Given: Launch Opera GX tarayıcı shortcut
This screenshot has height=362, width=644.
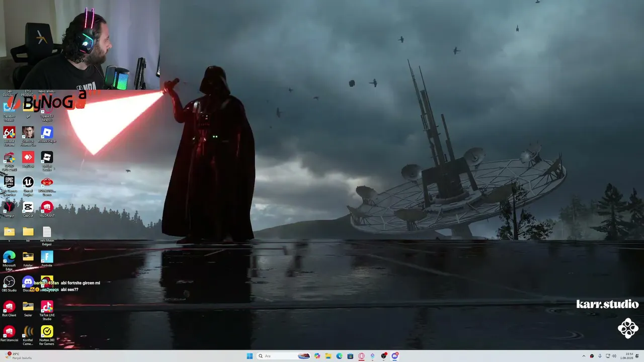Looking at the screenshot, I should pyautogui.click(x=47, y=112).
